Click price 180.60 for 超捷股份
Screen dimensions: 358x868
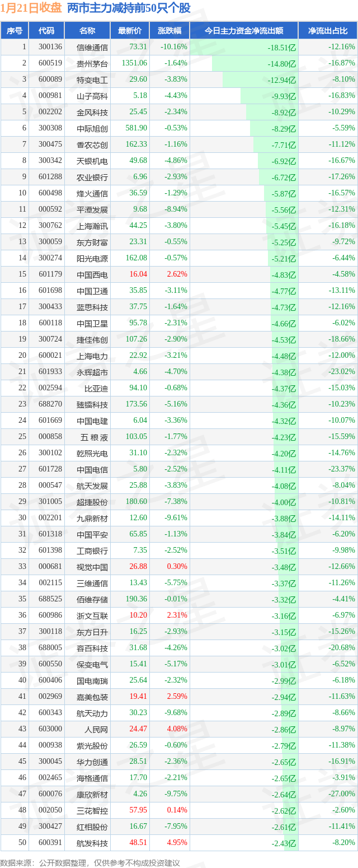(136, 502)
